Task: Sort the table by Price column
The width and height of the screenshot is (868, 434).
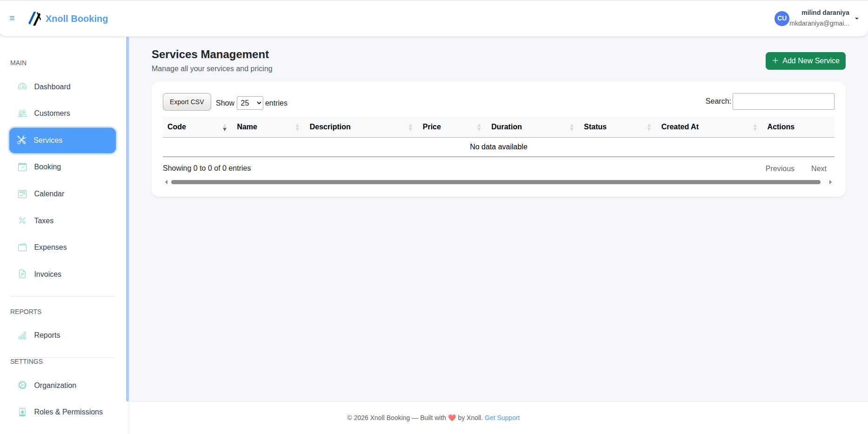Action: point(432,127)
